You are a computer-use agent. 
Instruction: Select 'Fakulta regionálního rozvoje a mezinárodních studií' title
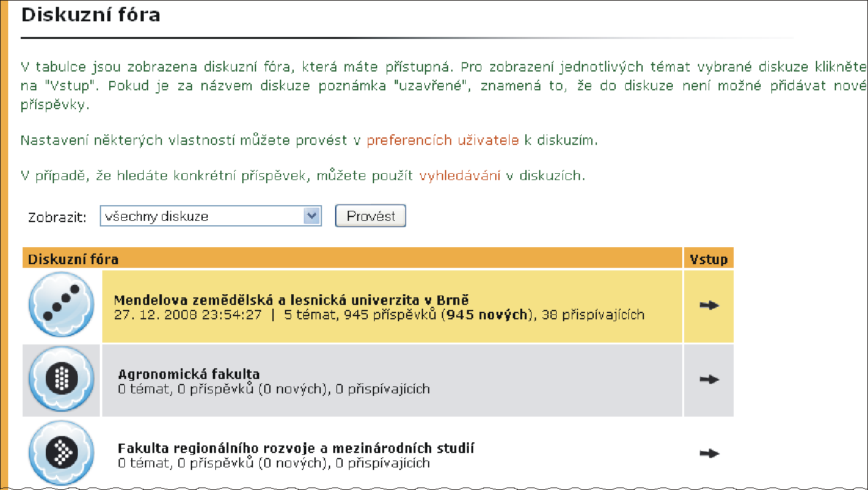(x=296, y=449)
